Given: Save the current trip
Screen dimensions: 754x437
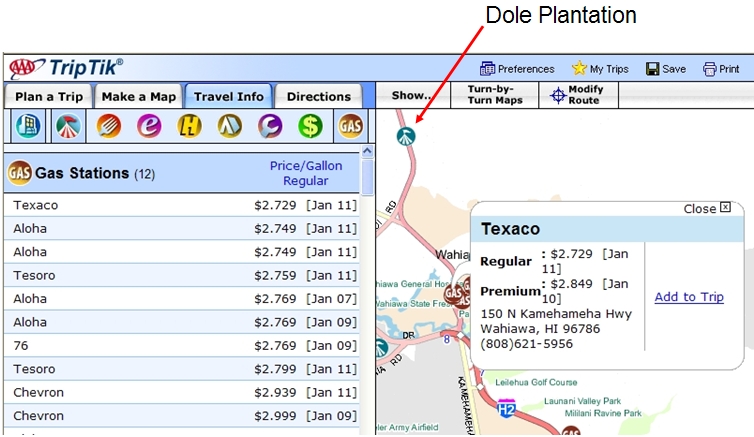Looking at the screenshot, I should coord(666,69).
